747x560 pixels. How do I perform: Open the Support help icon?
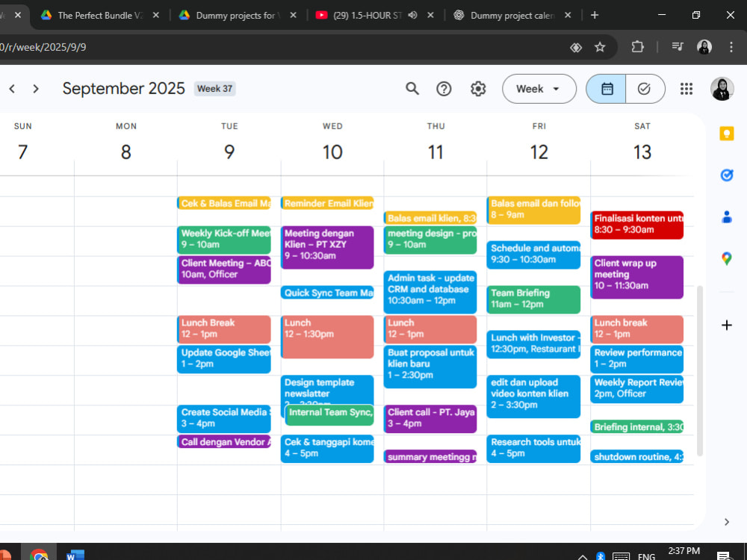click(x=444, y=89)
